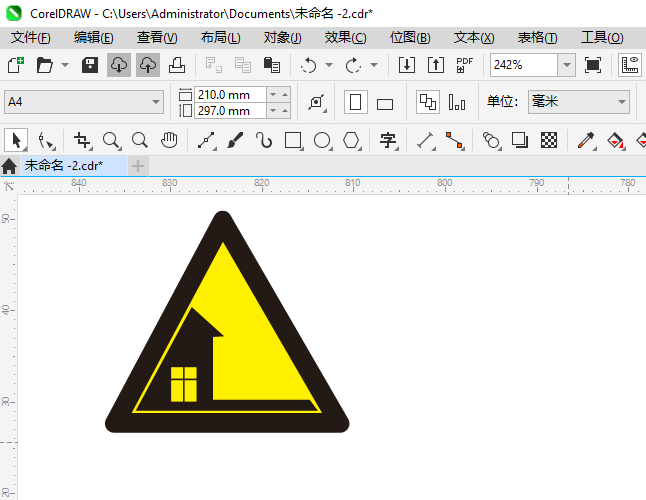Select the Blend effects tool
The image size is (646, 500).
click(x=491, y=140)
